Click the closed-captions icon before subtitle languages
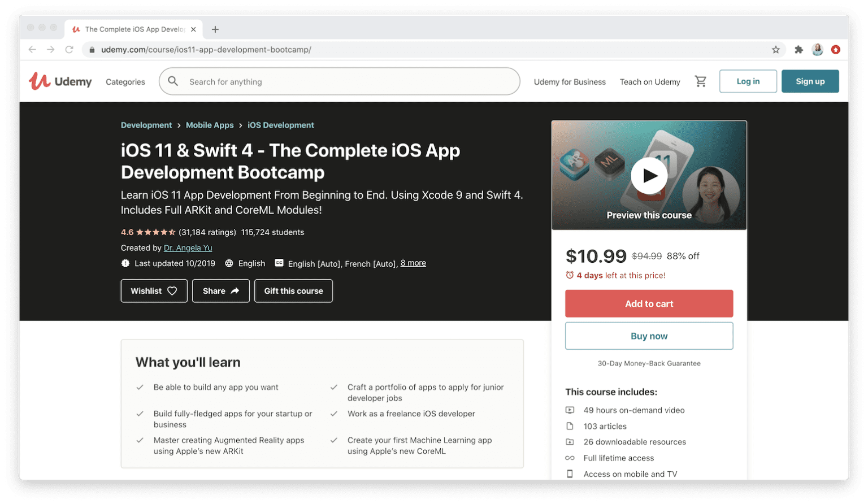 [x=279, y=262]
